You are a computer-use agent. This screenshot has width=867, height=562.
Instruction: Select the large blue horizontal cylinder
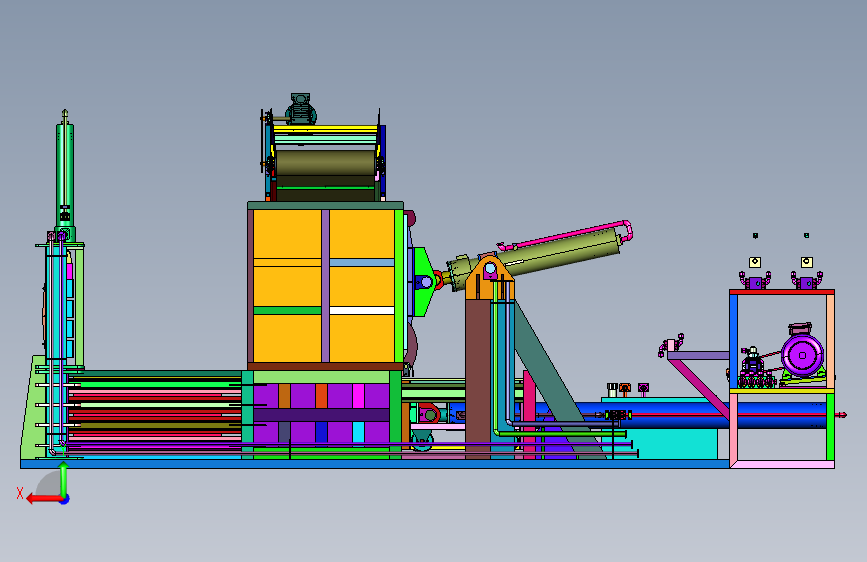669,415
